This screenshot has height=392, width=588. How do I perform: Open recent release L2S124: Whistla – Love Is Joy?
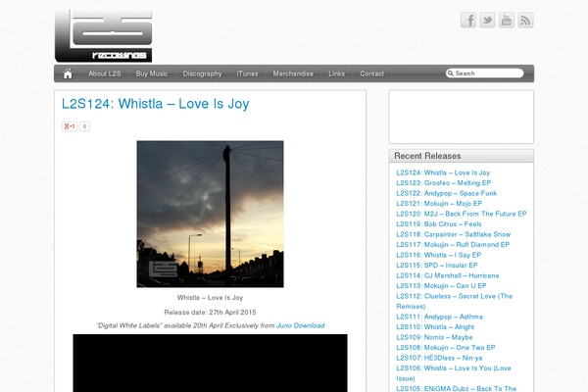point(443,172)
